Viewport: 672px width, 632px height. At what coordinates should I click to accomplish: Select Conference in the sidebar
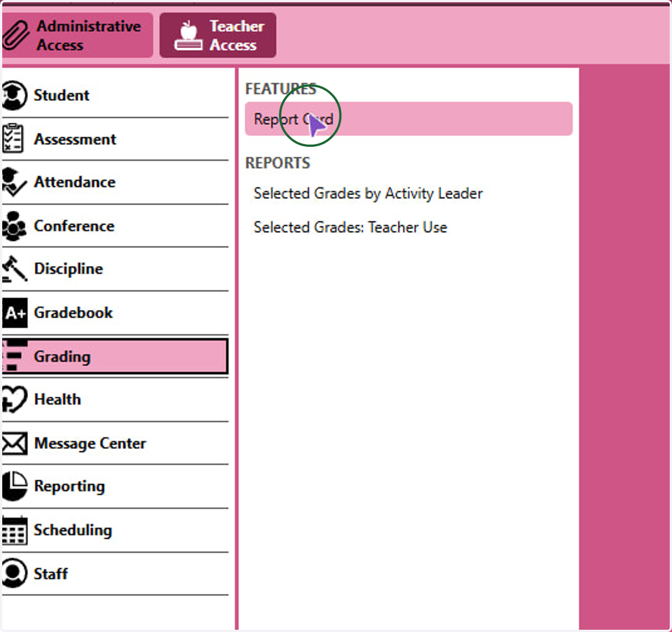point(115,226)
